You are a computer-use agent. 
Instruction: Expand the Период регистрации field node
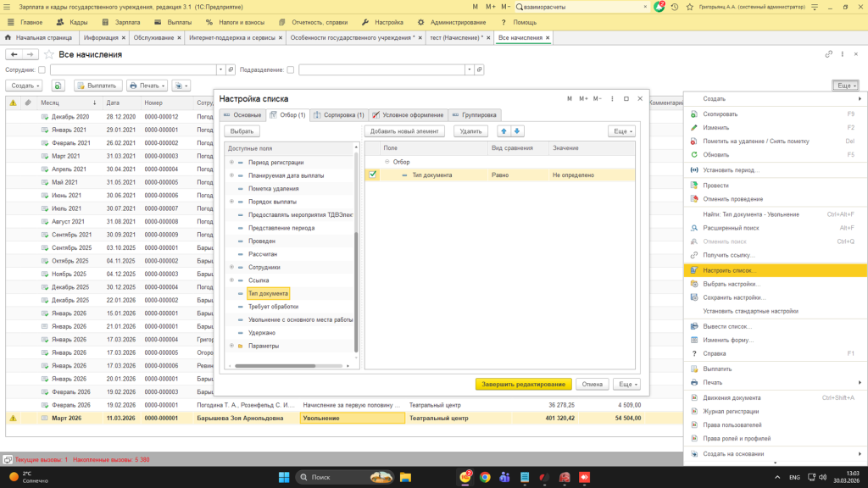tap(231, 162)
